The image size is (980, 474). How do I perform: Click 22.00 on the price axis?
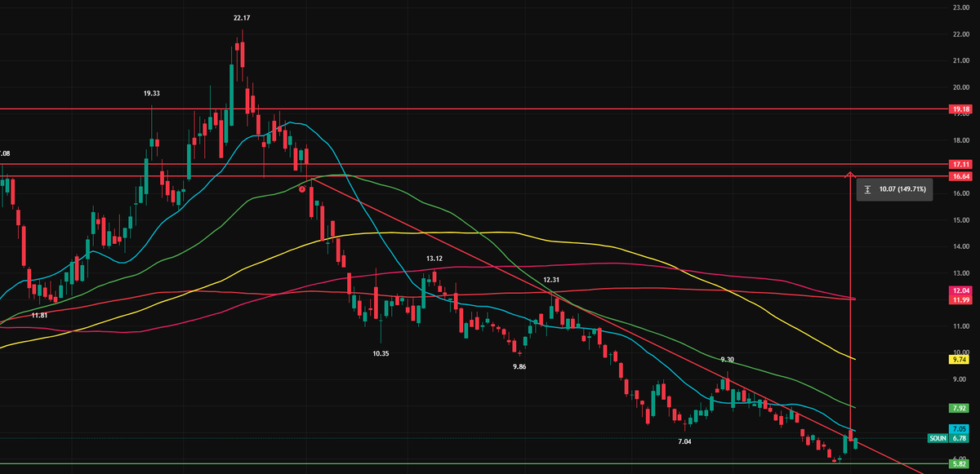[960, 34]
